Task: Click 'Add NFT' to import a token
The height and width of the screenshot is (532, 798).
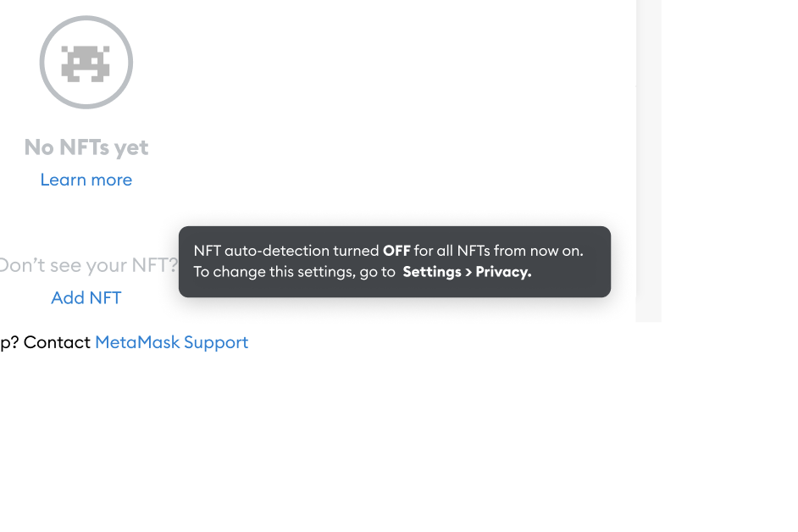Action: coord(86,297)
